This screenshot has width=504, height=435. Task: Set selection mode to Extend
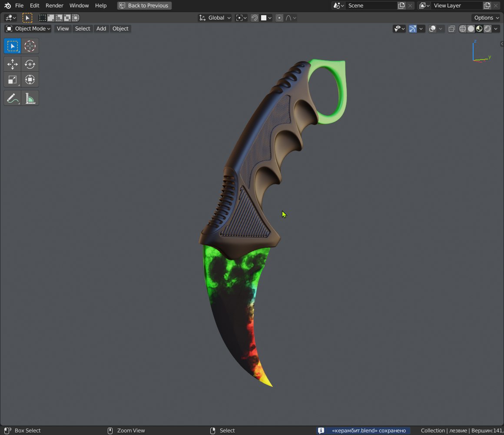[x=51, y=18]
